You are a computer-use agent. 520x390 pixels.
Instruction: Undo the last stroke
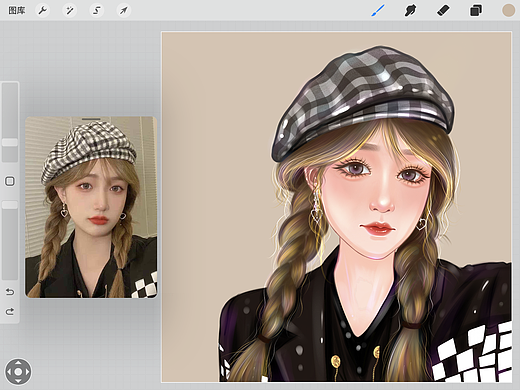pyautogui.click(x=10, y=292)
